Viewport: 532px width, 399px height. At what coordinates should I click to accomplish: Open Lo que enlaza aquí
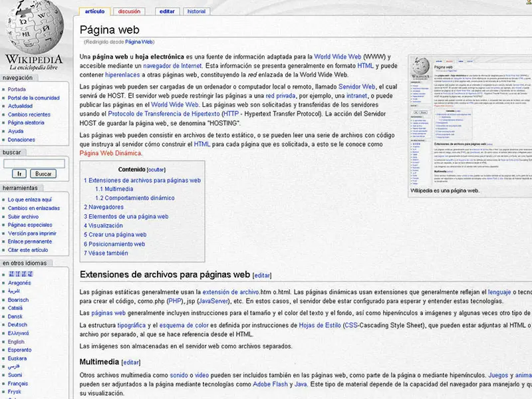pyautogui.click(x=30, y=199)
